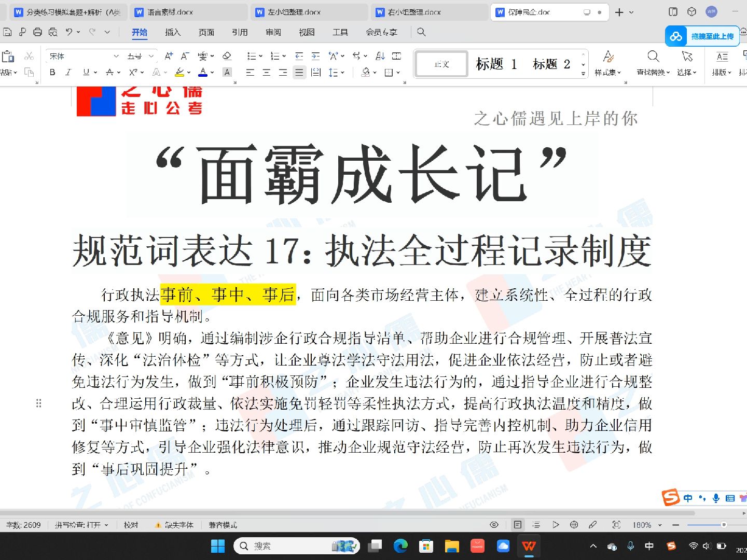Switch to the 插入 ribbon tab

point(172,32)
